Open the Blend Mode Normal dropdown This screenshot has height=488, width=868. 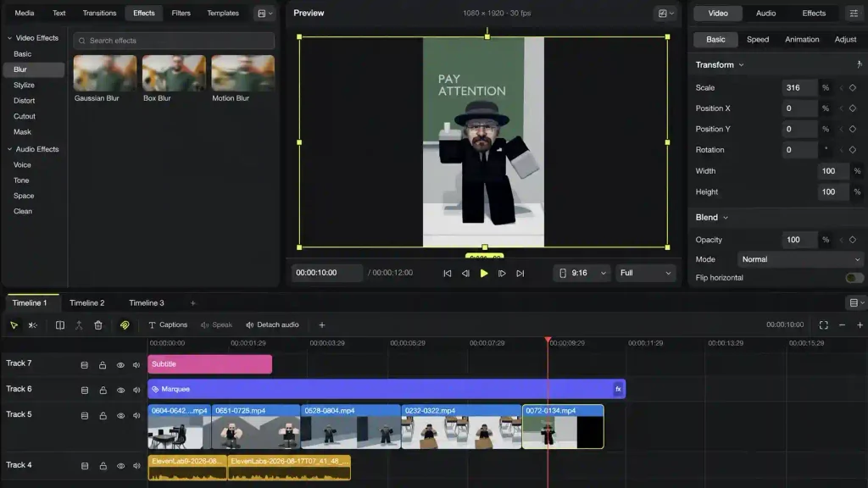800,259
